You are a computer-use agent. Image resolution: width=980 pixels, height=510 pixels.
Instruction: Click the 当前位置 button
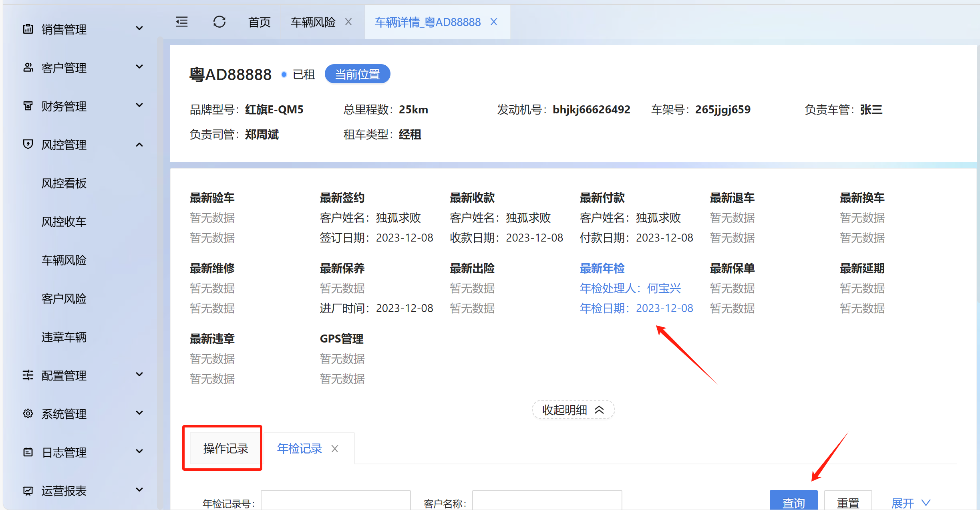357,74
